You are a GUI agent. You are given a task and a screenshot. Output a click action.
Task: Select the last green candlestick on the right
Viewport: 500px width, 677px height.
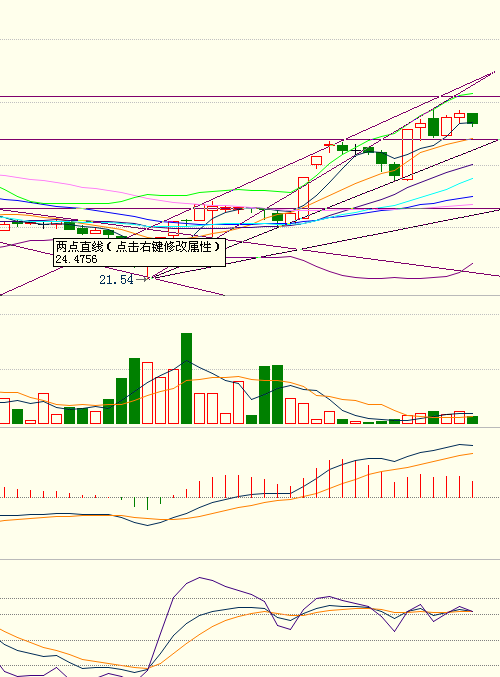472,119
